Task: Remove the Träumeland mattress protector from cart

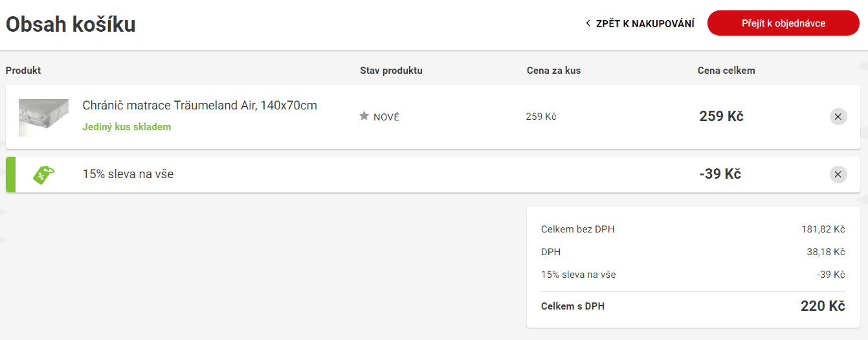Action: point(838,117)
